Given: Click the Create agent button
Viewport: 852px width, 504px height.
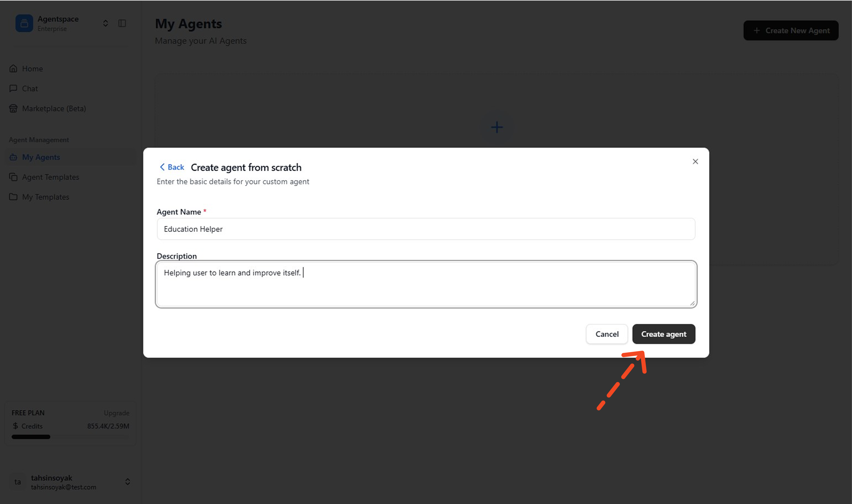Looking at the screenshot, I should pyautogui.click(x=663, y=334).
